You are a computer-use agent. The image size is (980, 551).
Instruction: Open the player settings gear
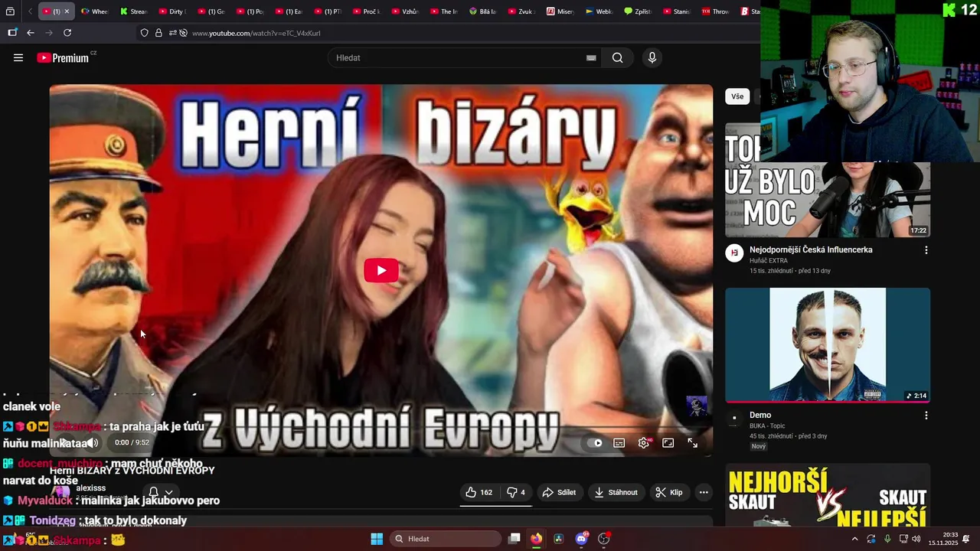(x=644, y=442)
